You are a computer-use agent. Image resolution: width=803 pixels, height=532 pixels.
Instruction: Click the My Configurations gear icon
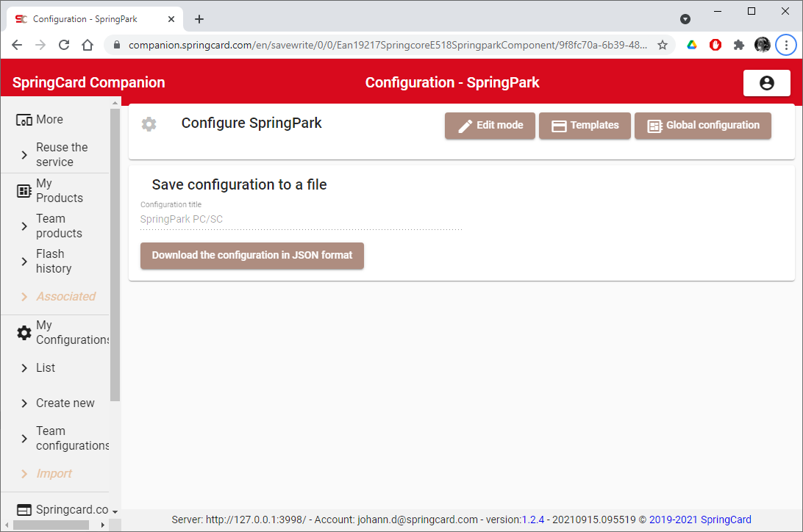click(x=23, y=332)
